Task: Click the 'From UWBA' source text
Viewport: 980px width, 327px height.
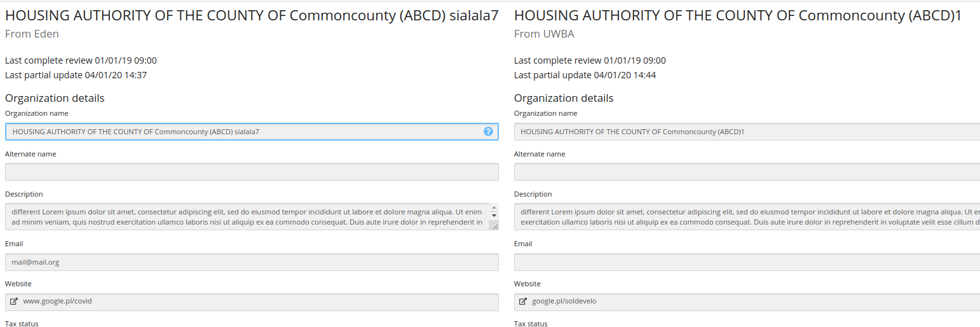Action: click(544, 34)
